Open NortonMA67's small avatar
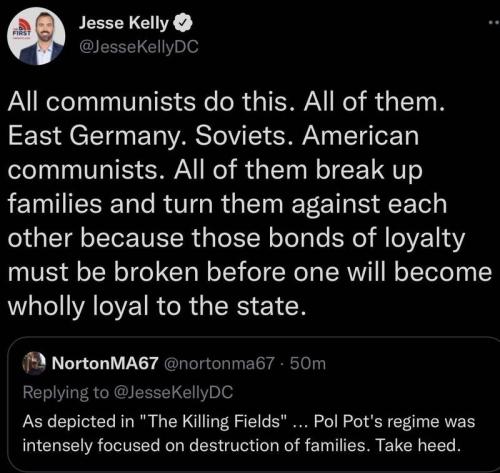The image size is (500, 473). pos(33,363)
